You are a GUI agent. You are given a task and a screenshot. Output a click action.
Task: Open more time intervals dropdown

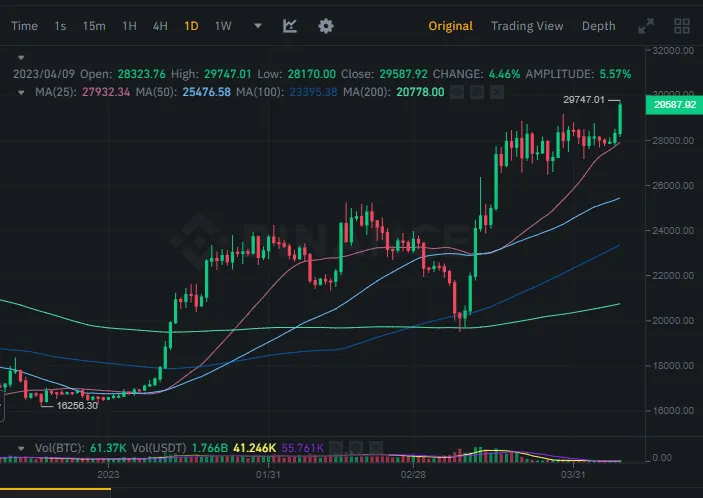pyautogui.click(x=258, y=26)
